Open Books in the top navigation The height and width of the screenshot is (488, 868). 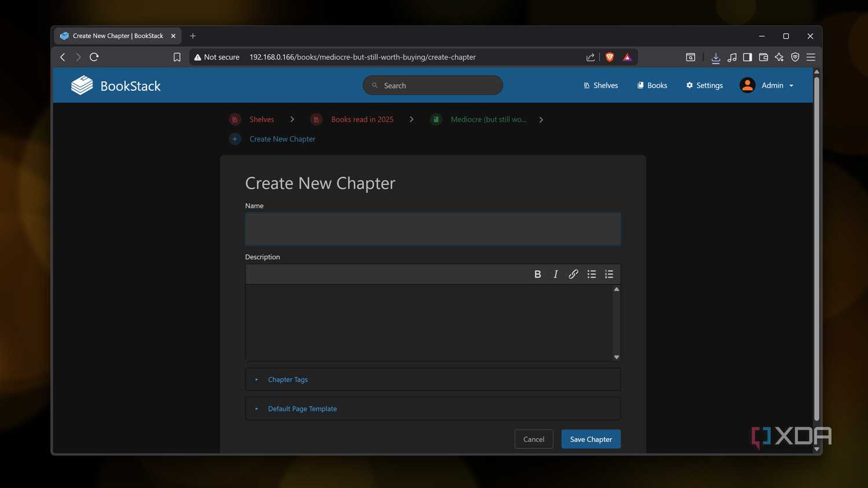652,86
